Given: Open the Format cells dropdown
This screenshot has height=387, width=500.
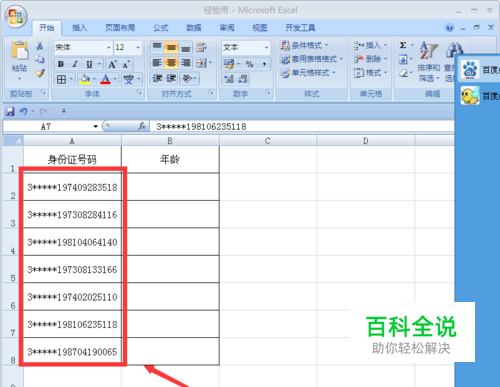Looking at the screenshot, I should pos(370,73).
